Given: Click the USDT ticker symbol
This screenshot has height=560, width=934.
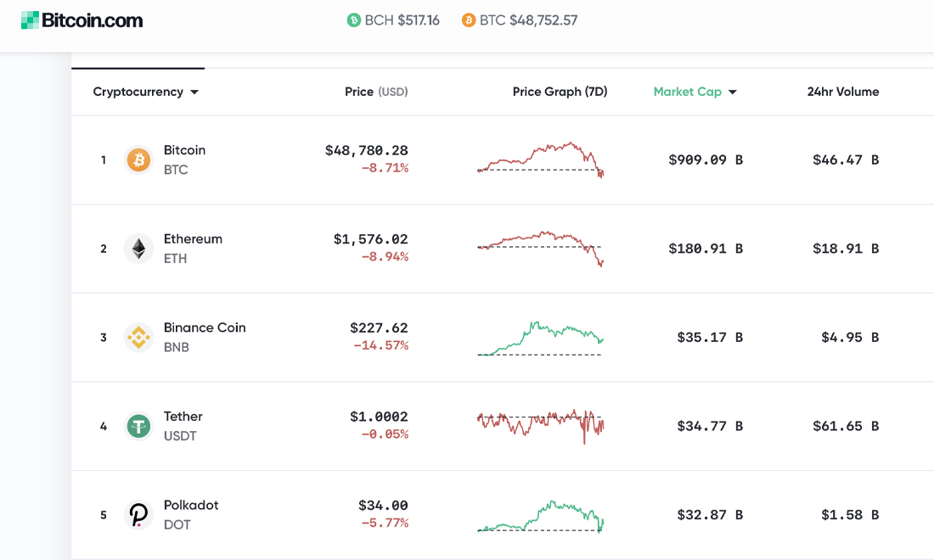Looking at the screenshot, I should pyautogui.click(x=180, y=435).
